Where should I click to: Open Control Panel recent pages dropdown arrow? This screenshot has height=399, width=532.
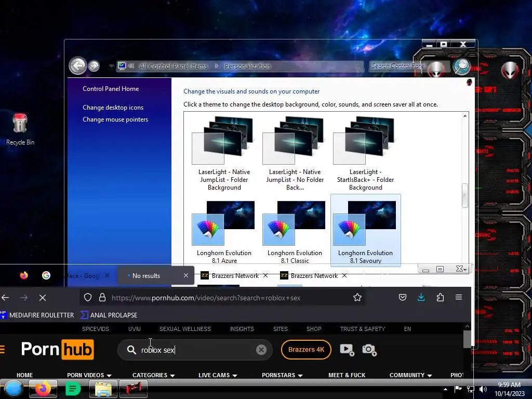tap(111, 66)
